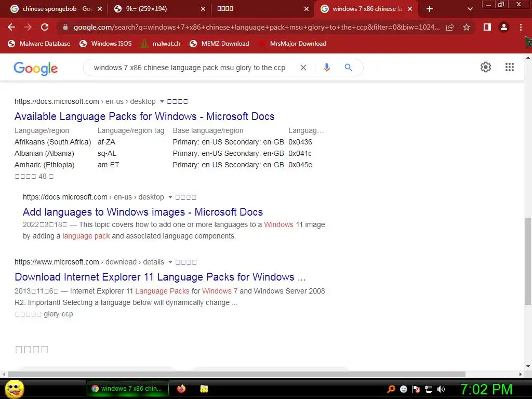Click into the Google search field
The width and height of the screenshot is (532, 399).
[x=189, y=68]
